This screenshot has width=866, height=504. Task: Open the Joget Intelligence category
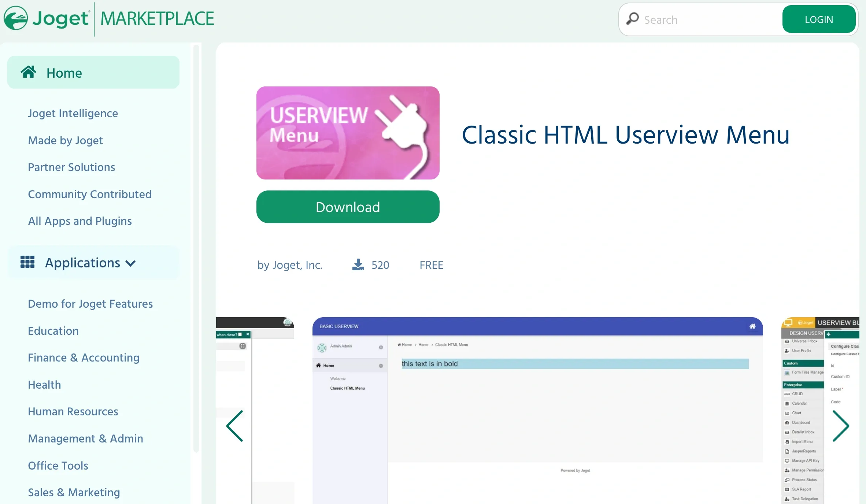[x=73, y=114]
